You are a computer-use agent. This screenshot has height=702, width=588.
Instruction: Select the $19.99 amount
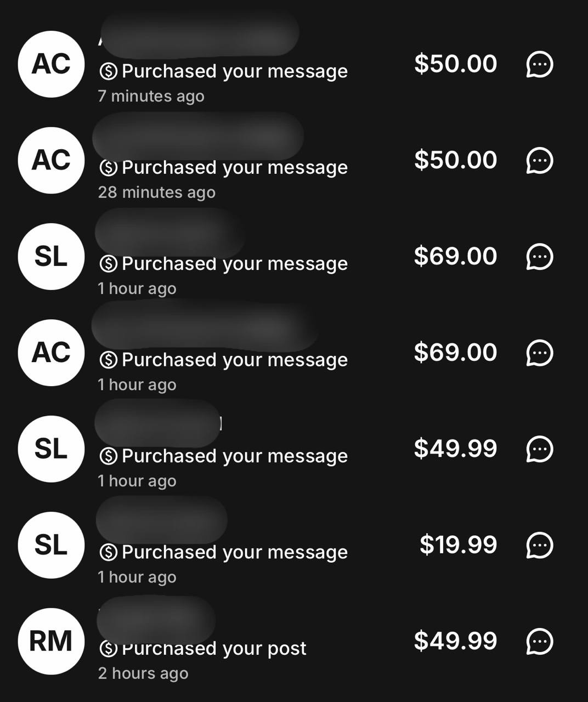458,545
